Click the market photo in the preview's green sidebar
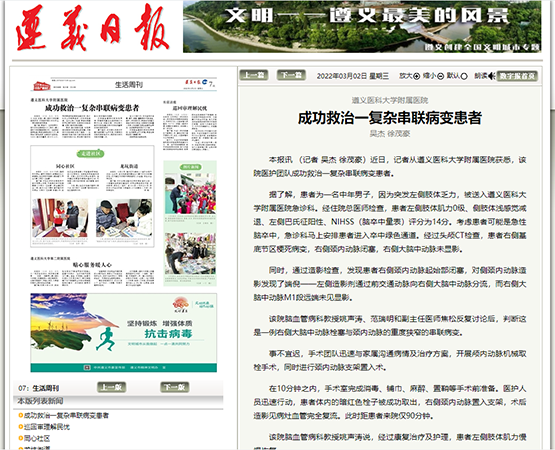Screen dimensions: 555x450 coord(190,254)
